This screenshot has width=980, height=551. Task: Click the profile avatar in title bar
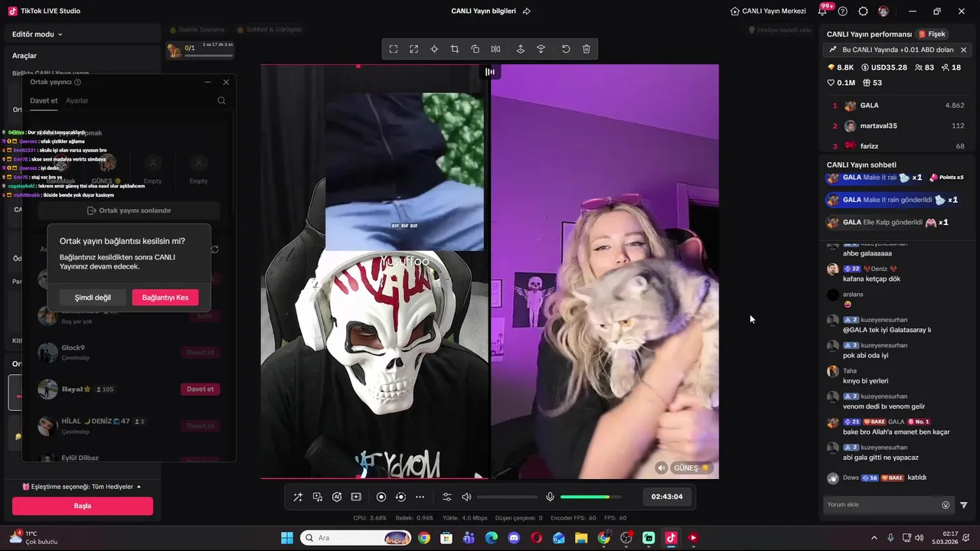click(x=884, y=11)
